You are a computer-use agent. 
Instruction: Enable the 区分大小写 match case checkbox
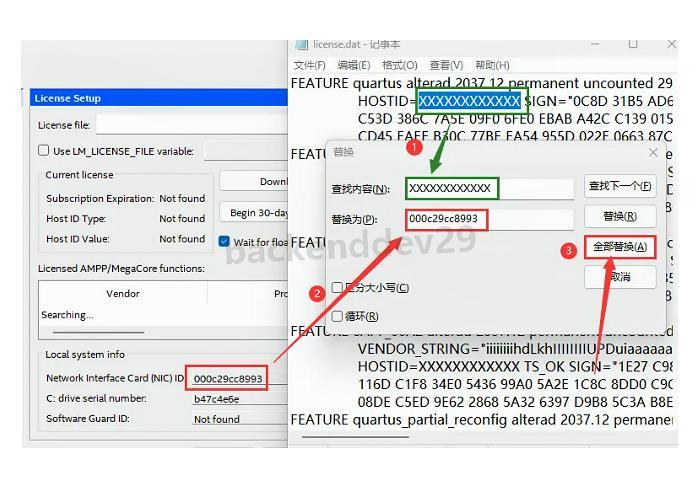point(338,288)
